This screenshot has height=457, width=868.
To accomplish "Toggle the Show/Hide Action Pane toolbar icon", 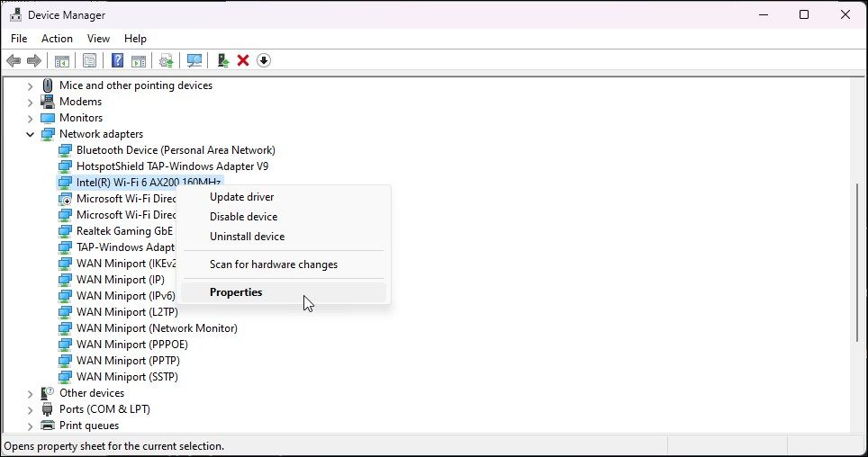I will coord(139,60).
